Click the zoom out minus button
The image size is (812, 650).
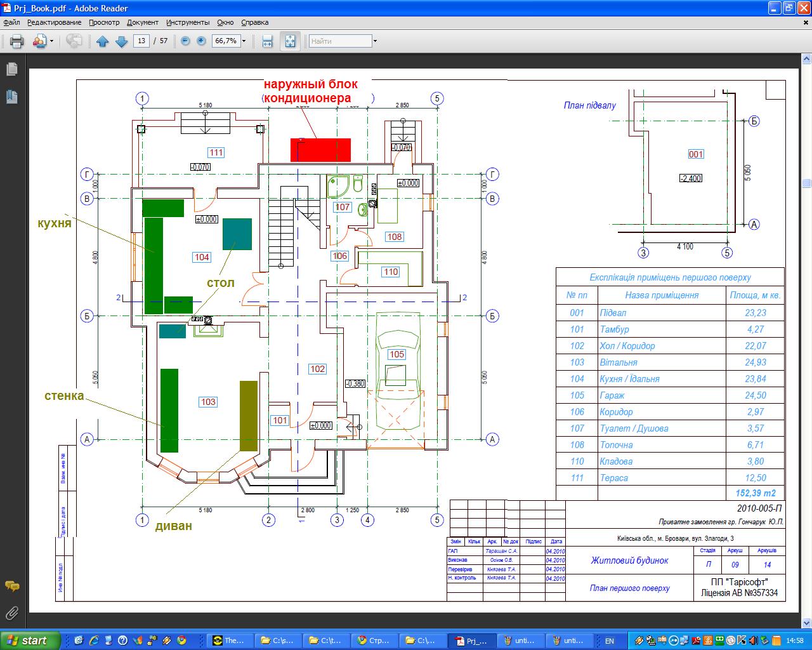coord(185,41)
